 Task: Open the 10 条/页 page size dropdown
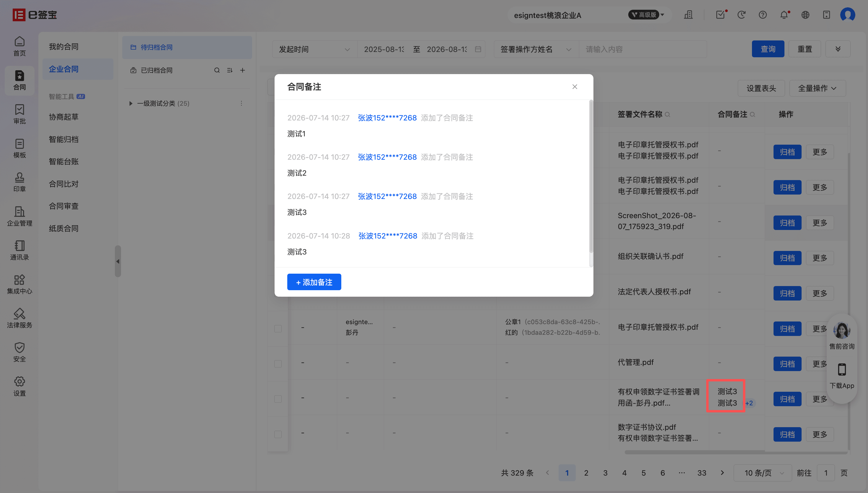tap(763, 473)
